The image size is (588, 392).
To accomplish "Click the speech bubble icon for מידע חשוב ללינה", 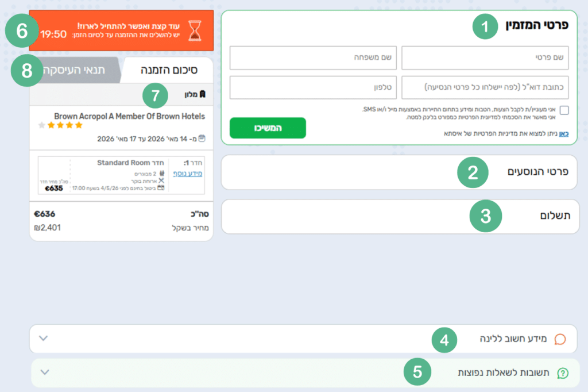I will point(560,339).
